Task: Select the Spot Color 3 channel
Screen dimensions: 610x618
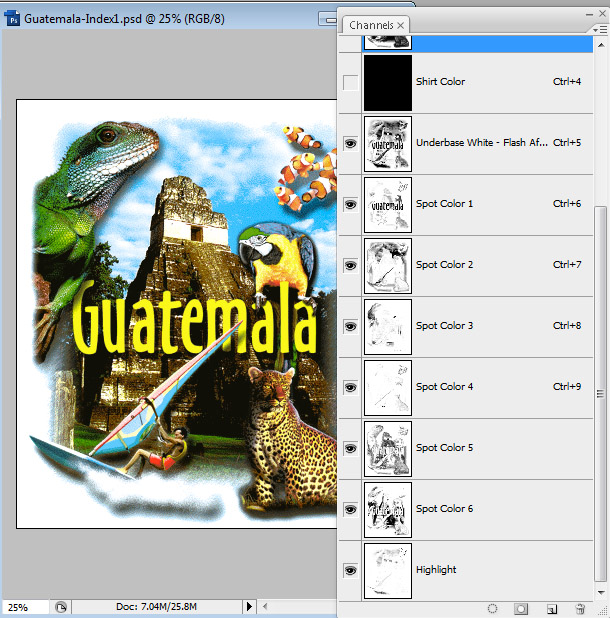Action: click(445, 326)
